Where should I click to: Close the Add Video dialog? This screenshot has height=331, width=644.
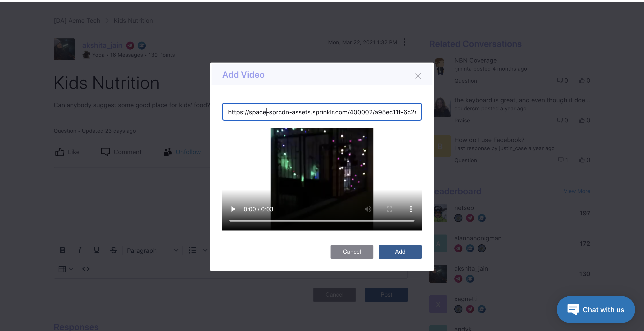[418, 76]
